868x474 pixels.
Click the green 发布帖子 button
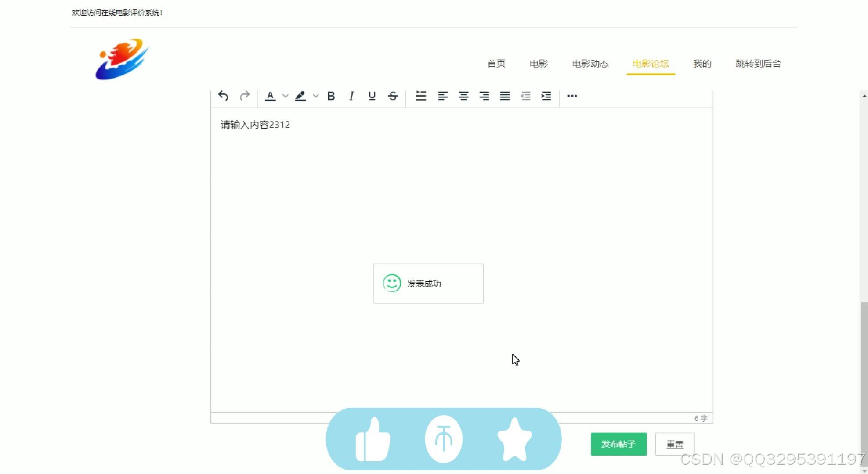pos(618,444)
